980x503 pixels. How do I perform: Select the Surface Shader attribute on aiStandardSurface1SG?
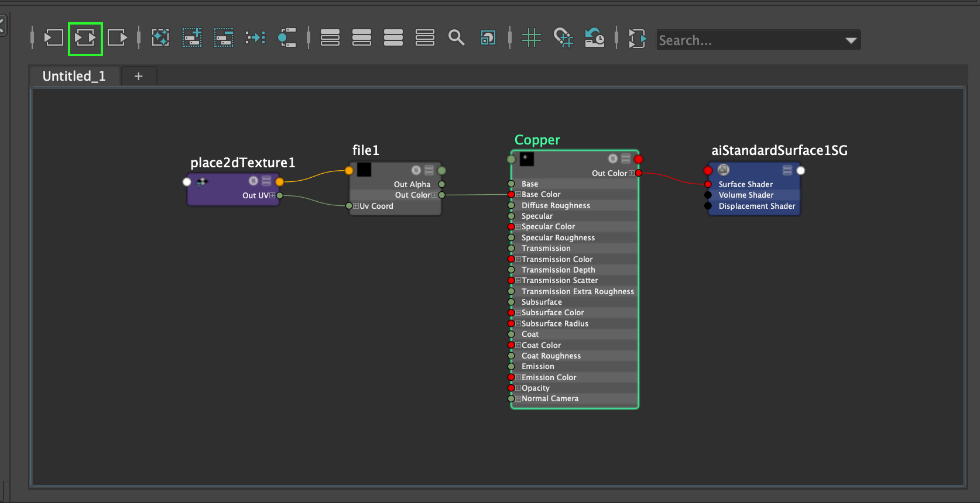tap(745, 184)
